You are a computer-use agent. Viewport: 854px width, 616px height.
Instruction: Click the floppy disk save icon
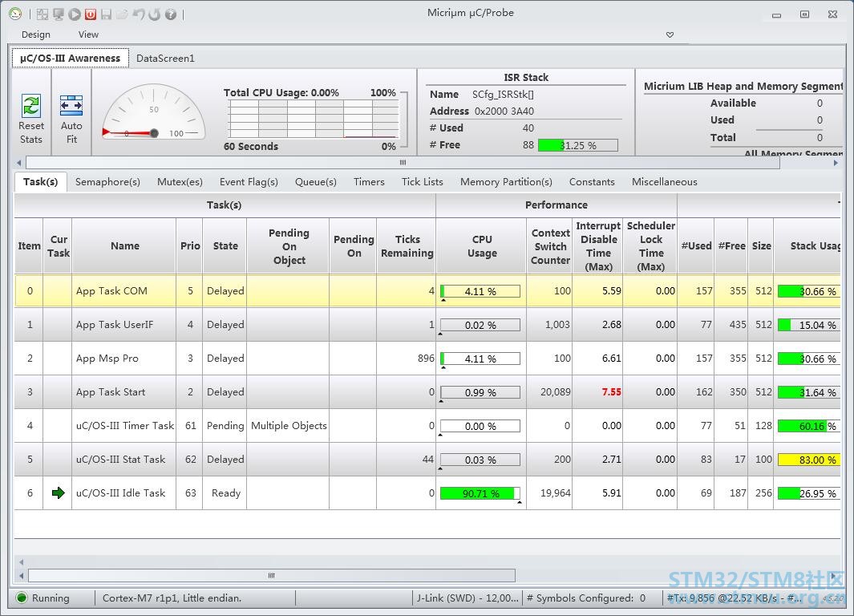pos(106,14)
